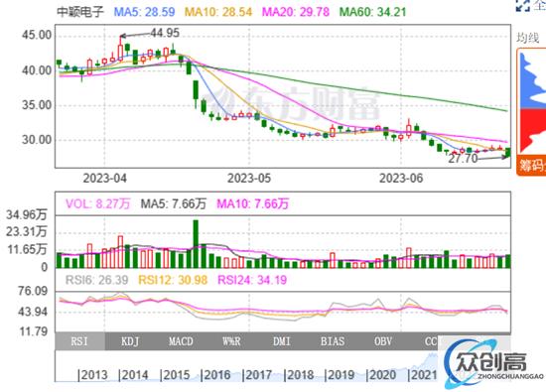Click the volume MA10: 7.66万 label
546x392 pixels.
coord(253,203)
